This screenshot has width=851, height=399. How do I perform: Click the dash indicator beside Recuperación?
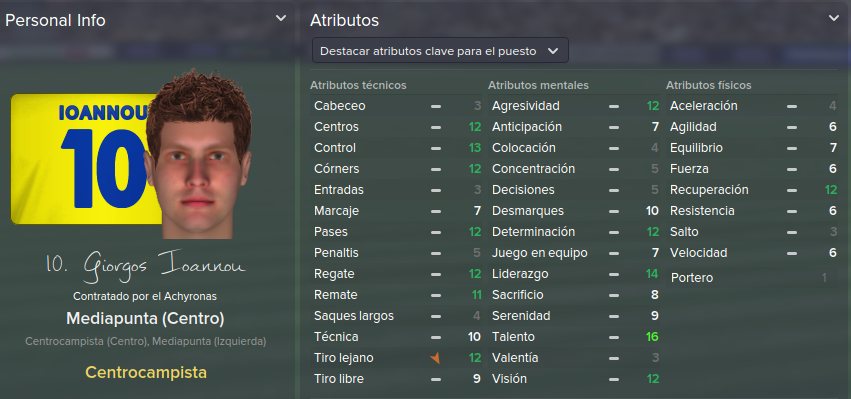coord(791,190)
